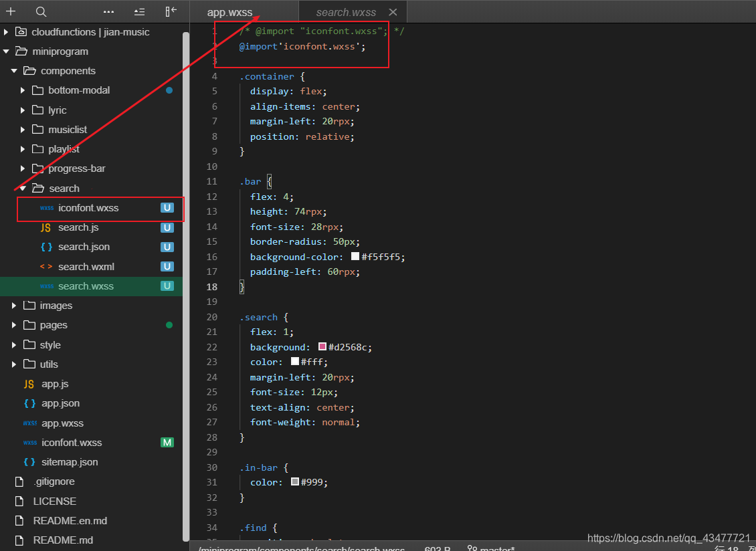Open the search.js file

78,227
